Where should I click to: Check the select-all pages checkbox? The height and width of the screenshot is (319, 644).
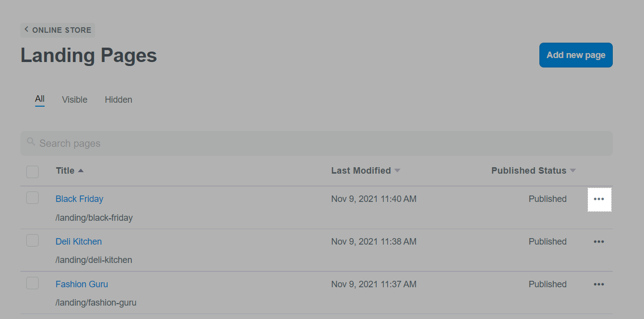tap(32, 172)
